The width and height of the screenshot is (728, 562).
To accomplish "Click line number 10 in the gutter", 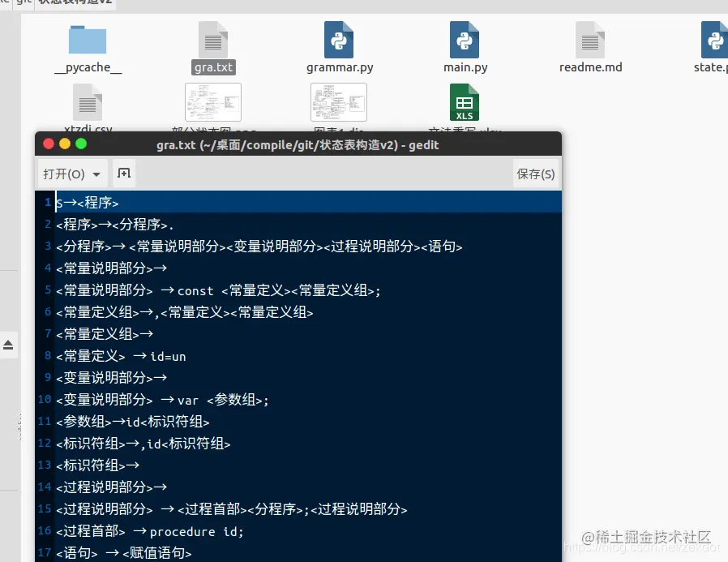I will click(45, 399).
